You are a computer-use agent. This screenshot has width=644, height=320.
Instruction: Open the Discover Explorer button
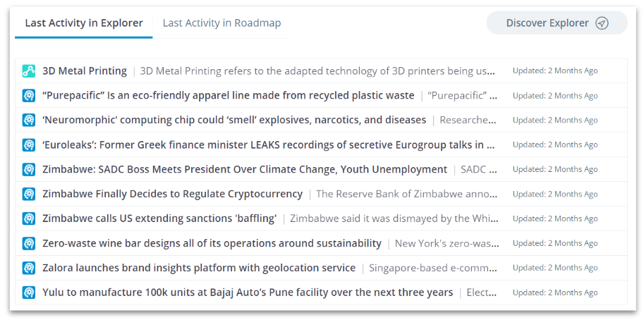pyautogui.click(x=557, y=23)
